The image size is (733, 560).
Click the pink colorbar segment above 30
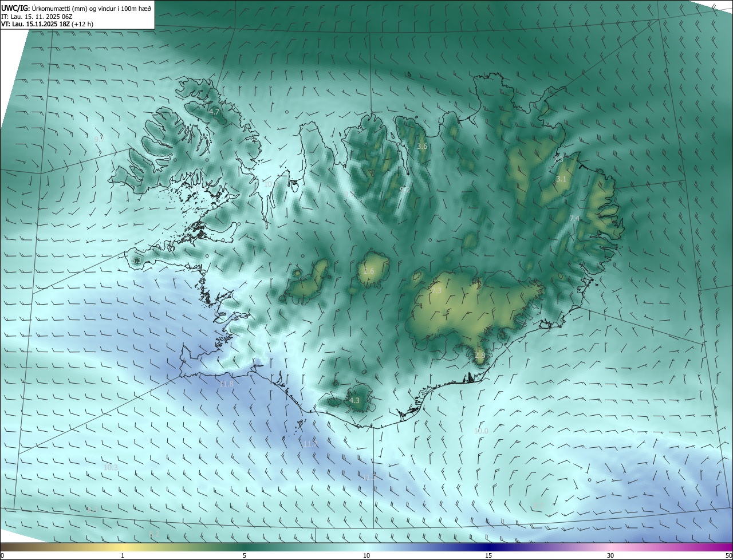click(x=610, y=547)
